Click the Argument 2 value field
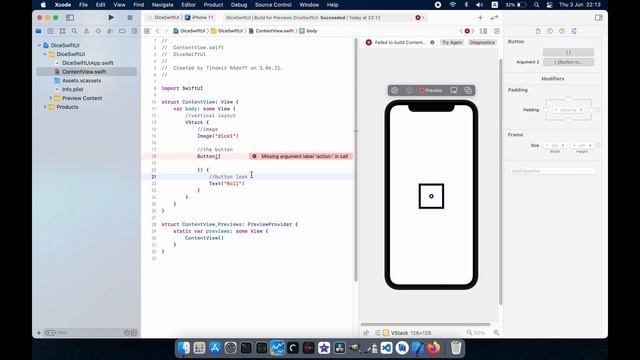This screenshot has height=360, width=640. [568, 62]
